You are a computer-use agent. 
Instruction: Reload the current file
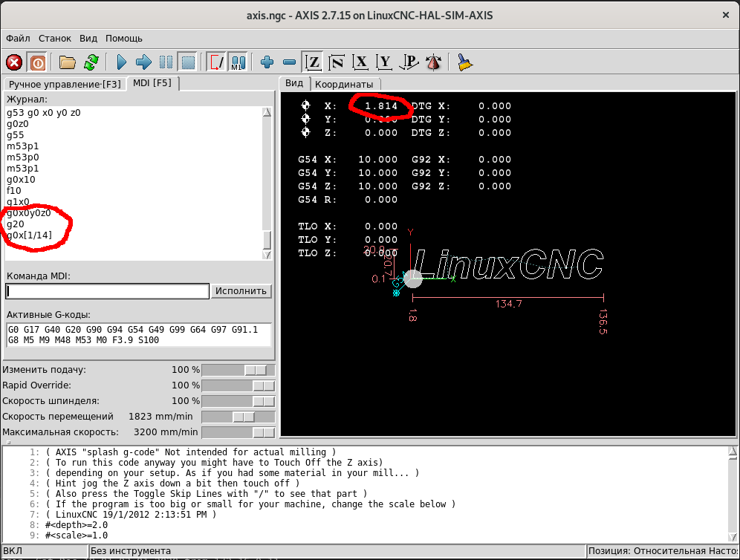pyautogui.click(x=91, y=62)
